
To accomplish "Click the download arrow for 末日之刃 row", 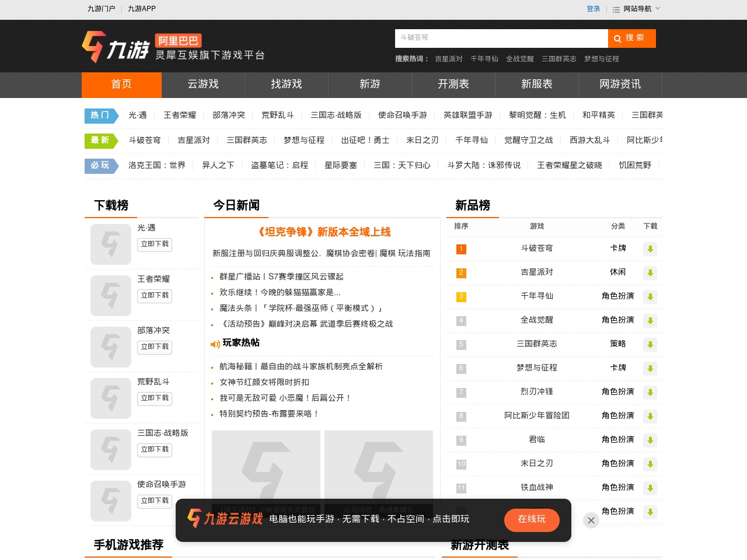I will pyautogui.click(x=650, y=464).
